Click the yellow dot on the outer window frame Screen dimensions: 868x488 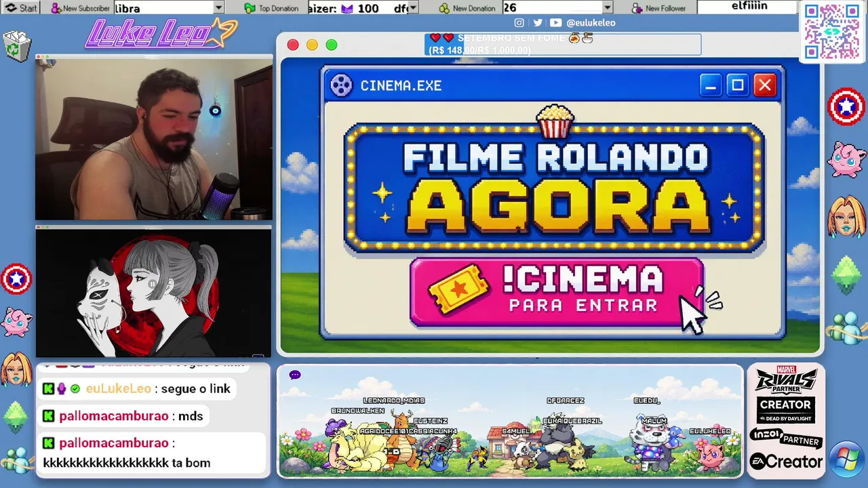[x=312, y=45]
